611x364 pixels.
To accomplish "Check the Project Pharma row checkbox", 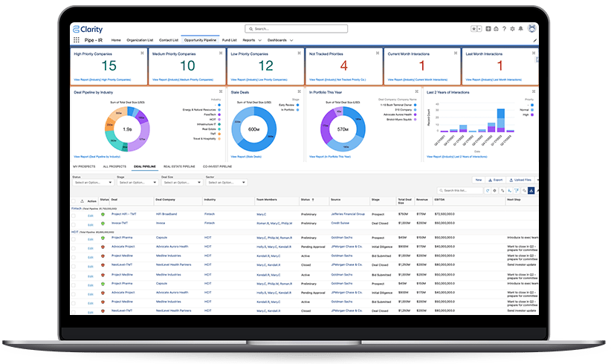I will coord(74,238).
